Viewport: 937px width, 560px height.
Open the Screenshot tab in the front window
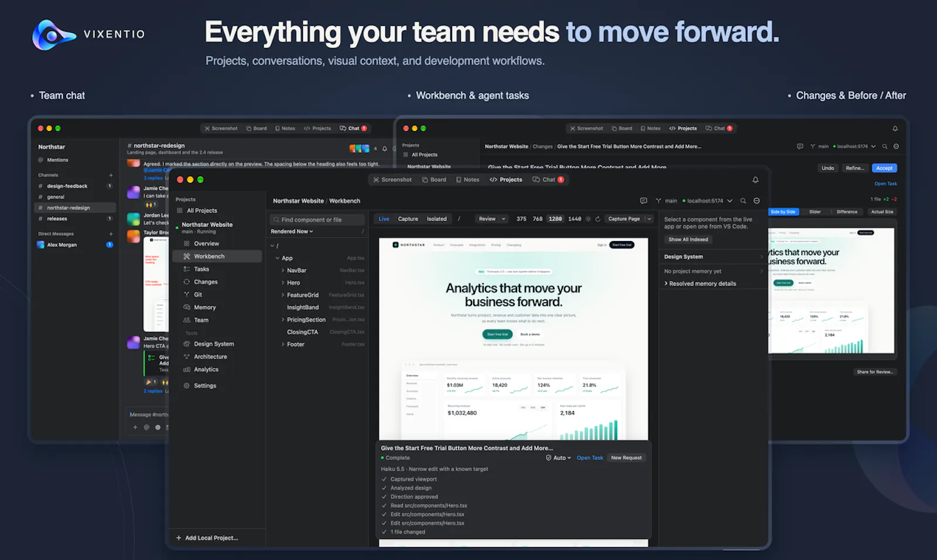392,180
